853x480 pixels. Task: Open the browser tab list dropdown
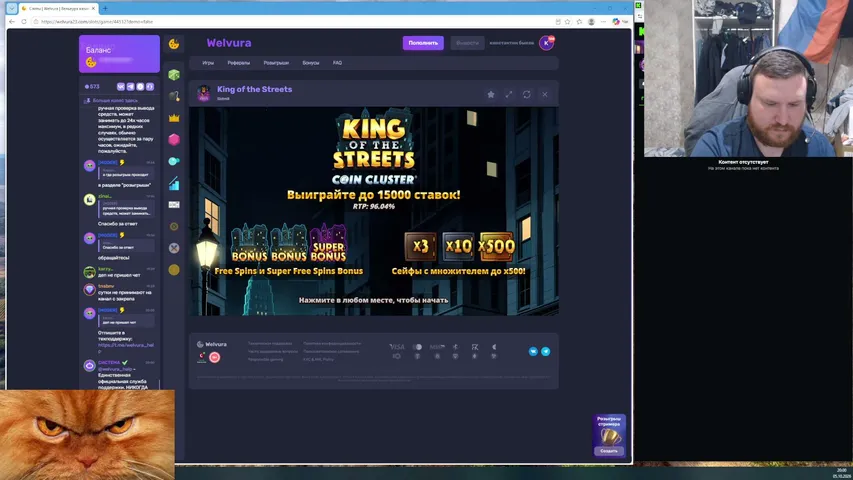[x=11, y=9]
